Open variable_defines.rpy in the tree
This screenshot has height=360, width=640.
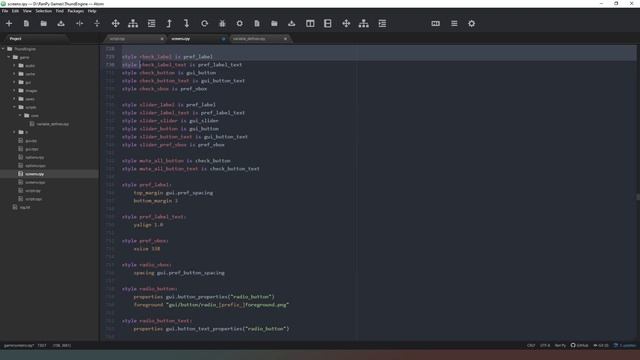53,124
